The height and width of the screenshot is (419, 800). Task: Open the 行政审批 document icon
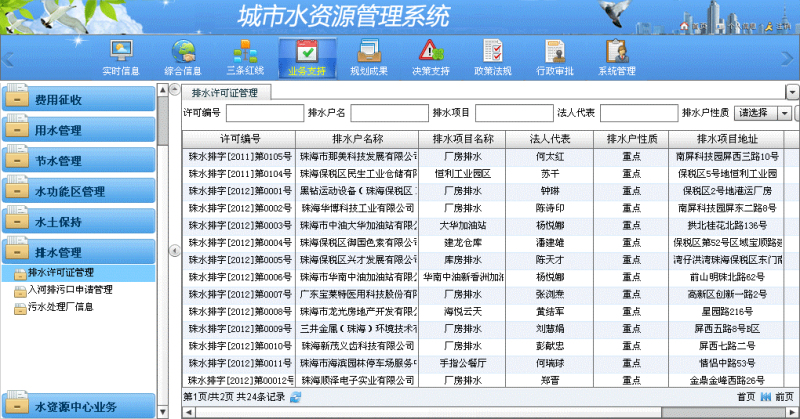point(553,50)
